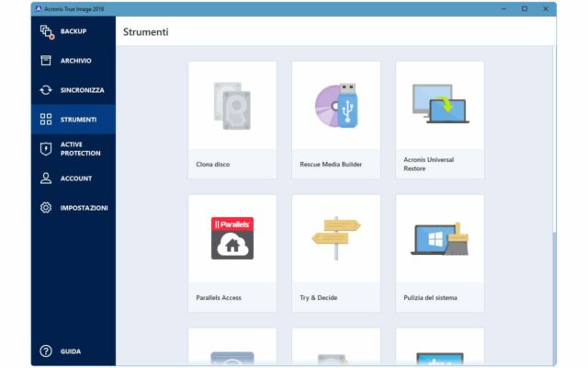Click the Try & Decide label
The height and width of the screenshot is (368, 588).
[x=319, y=298]
